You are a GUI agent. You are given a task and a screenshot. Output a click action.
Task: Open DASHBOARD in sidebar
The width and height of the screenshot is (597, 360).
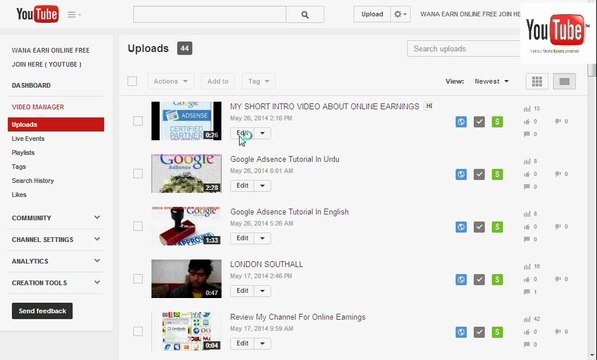(31, 86)
